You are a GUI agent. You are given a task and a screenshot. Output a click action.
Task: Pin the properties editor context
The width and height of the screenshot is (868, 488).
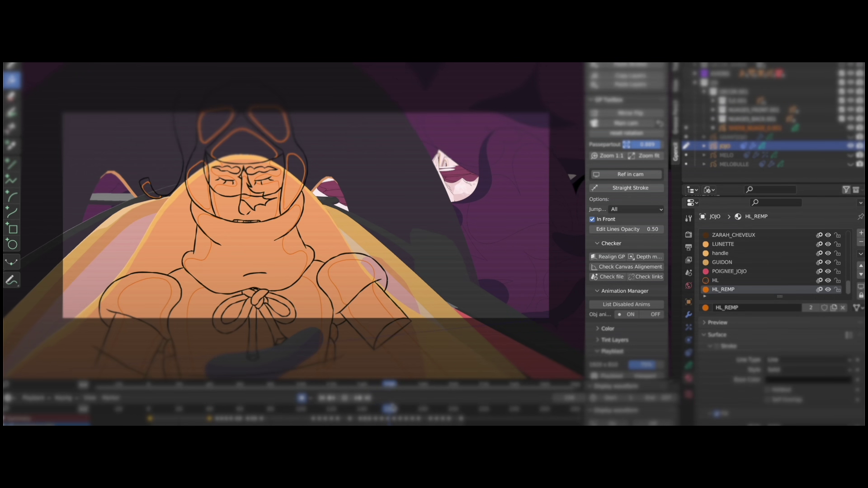click(860, 217)
